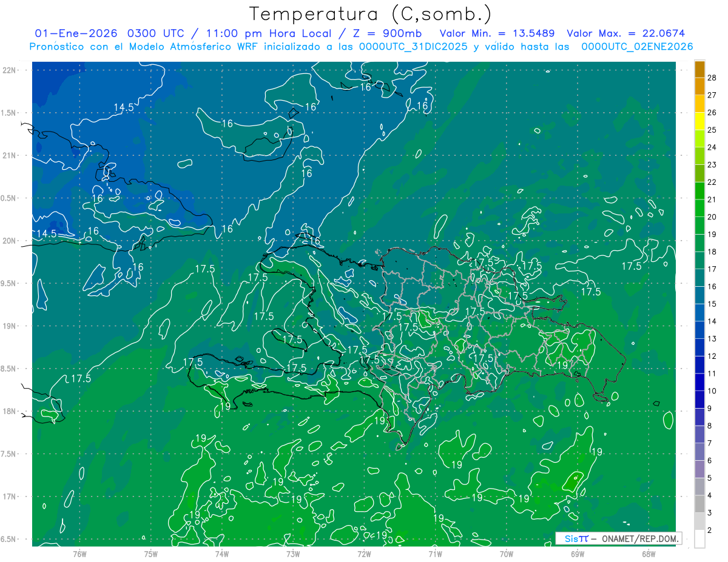Click the colorbar swatch between 20 and 21
728x562 pixels.
(699, 209)
